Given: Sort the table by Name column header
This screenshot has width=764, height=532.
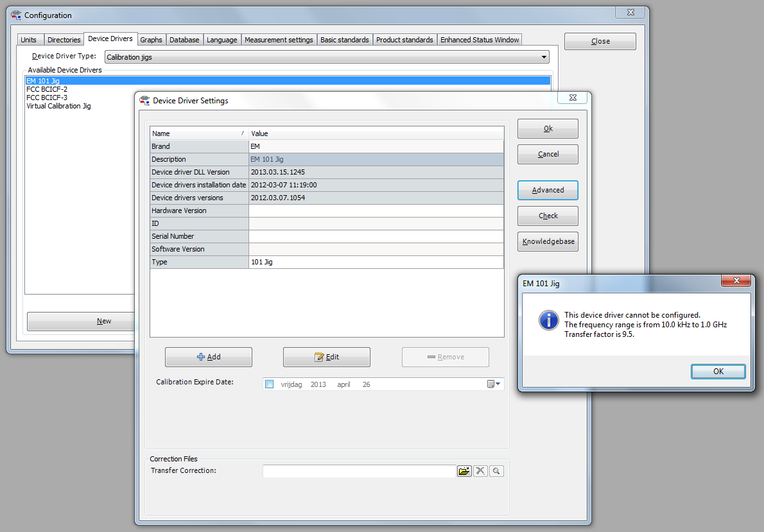Looking at the screenshot, I should point(198,133).
